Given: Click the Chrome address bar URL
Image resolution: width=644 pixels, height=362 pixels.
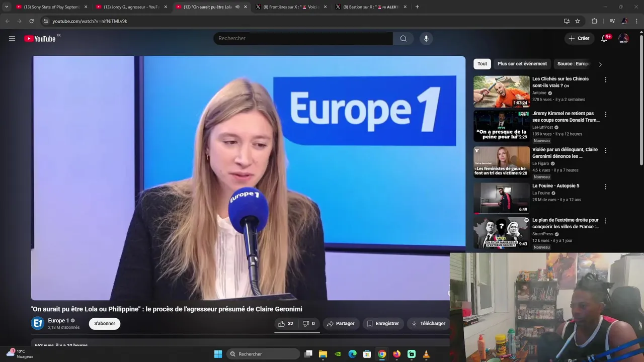Looking at the screenshot, I should [90, 21].
